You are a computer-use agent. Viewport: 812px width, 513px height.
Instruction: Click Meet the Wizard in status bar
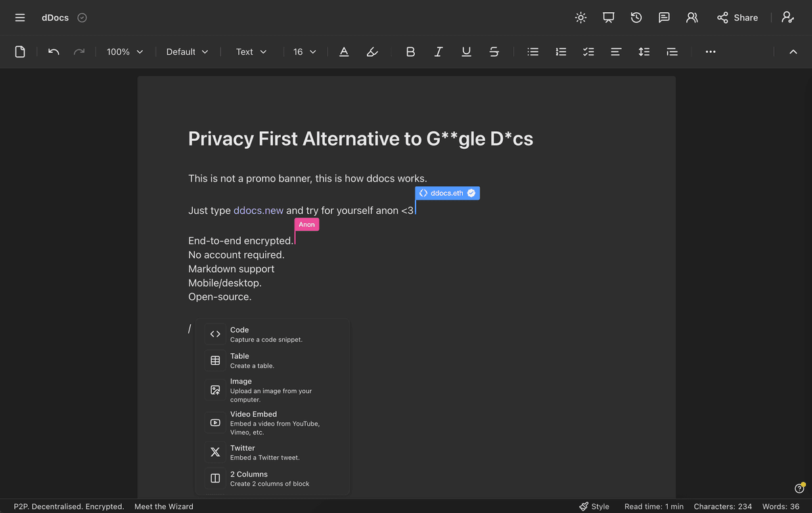[164, 506]
